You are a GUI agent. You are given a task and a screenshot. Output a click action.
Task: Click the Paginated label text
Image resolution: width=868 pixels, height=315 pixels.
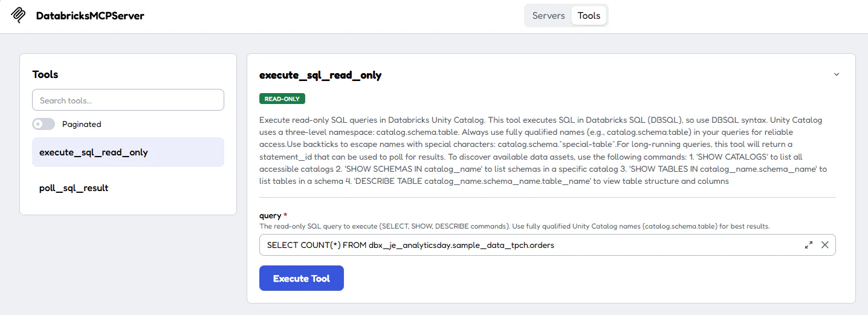point(82,124)
